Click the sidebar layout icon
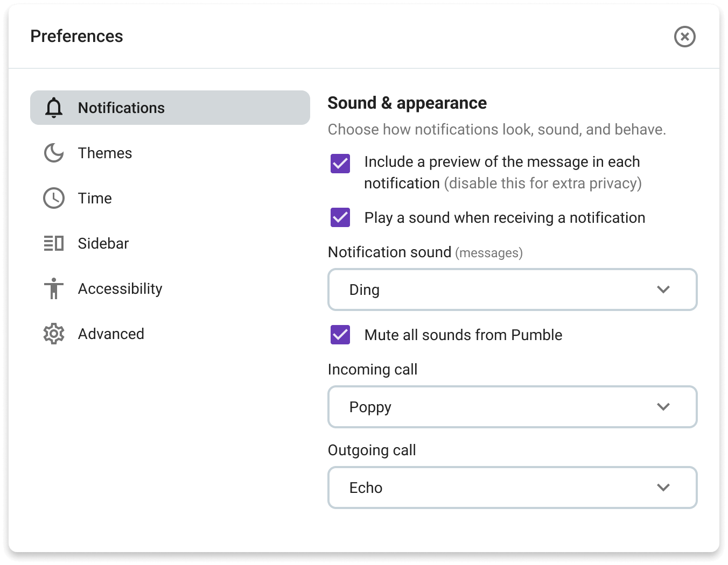This screenshot has width=728, height=565. tap(53, 243)
